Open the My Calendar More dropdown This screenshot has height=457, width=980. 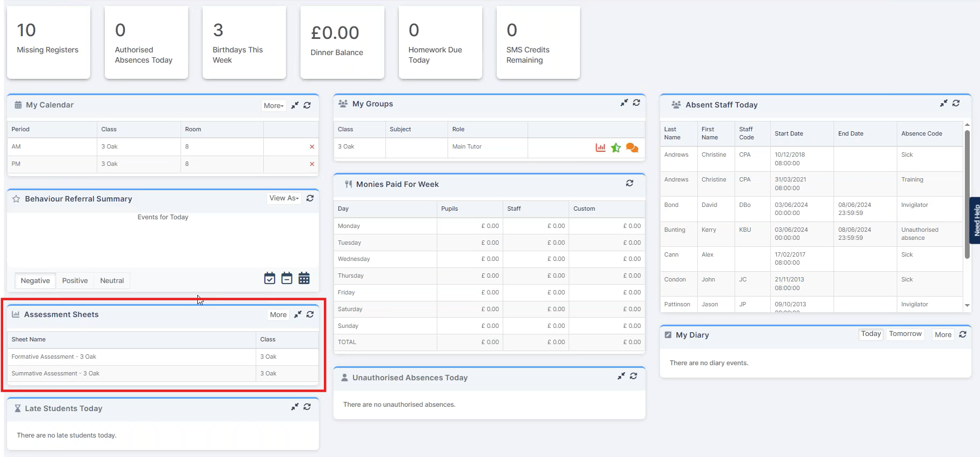pos(274,106)
